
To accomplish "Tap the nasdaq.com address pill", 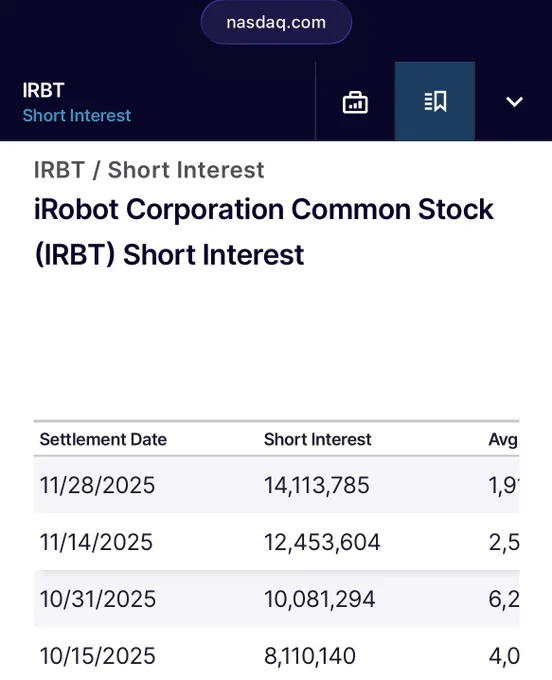I will pos(276,22).
